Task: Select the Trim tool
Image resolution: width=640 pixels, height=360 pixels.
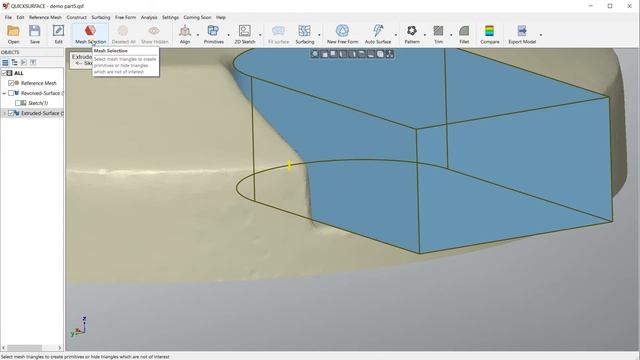Action: 438,34
